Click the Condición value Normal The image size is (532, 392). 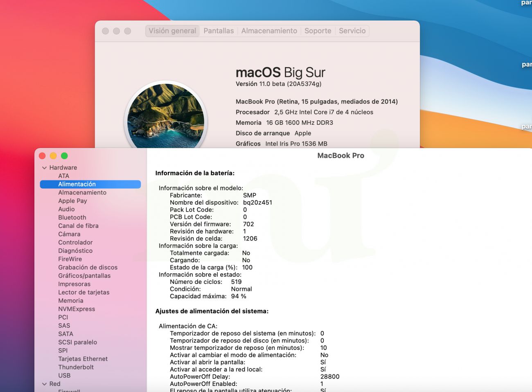(241, 289)
